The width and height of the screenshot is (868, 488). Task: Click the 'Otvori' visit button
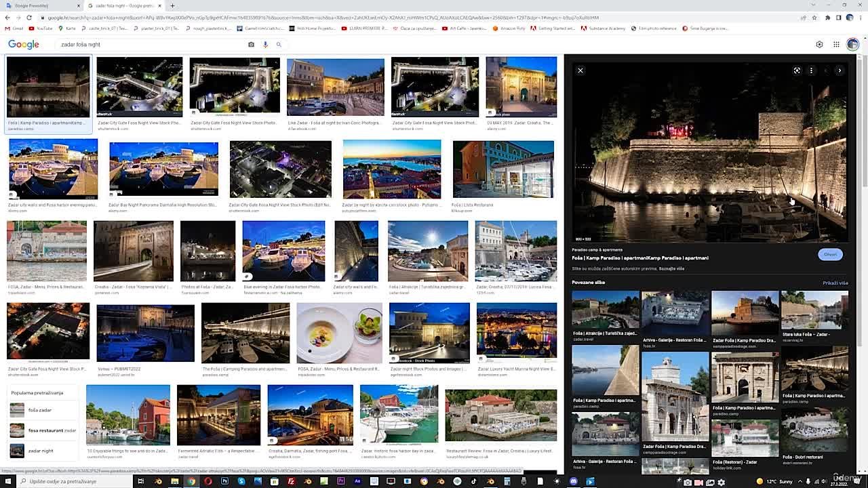point(830,254)
